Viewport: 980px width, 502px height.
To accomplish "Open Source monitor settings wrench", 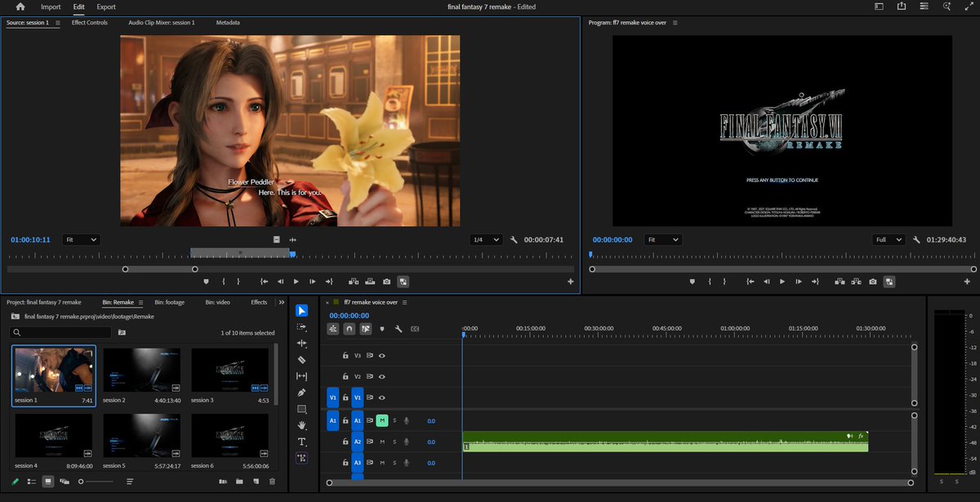I will pyautogui.click(x=514, y=240).
